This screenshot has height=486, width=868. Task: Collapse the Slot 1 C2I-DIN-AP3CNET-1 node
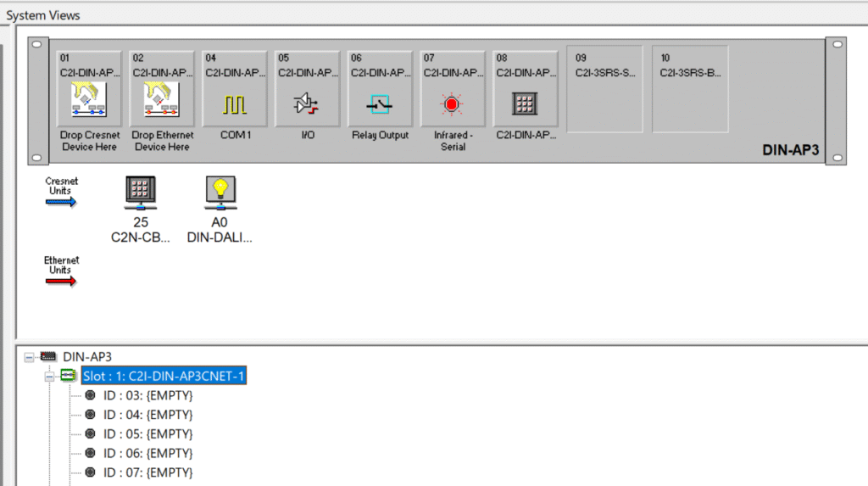tap(49, 377)
